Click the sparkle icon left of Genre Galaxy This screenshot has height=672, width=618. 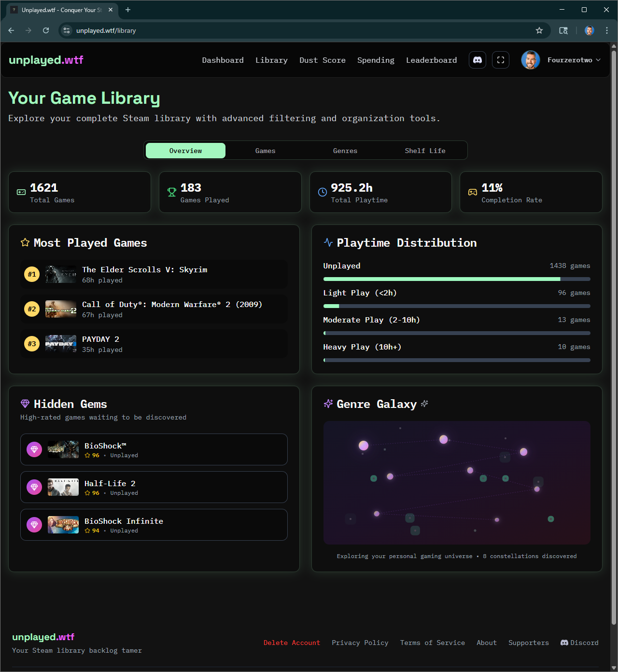point(328,404)
